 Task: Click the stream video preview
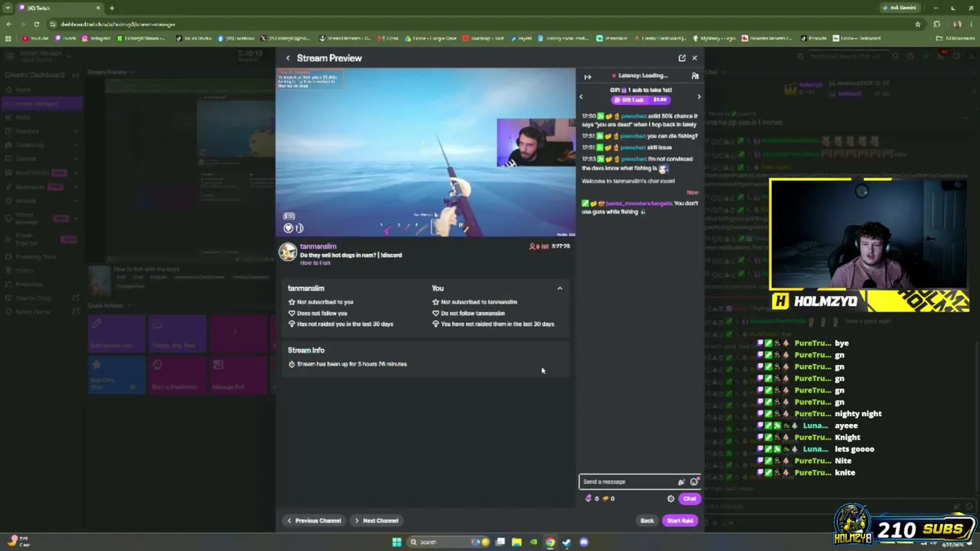point(426,152)
